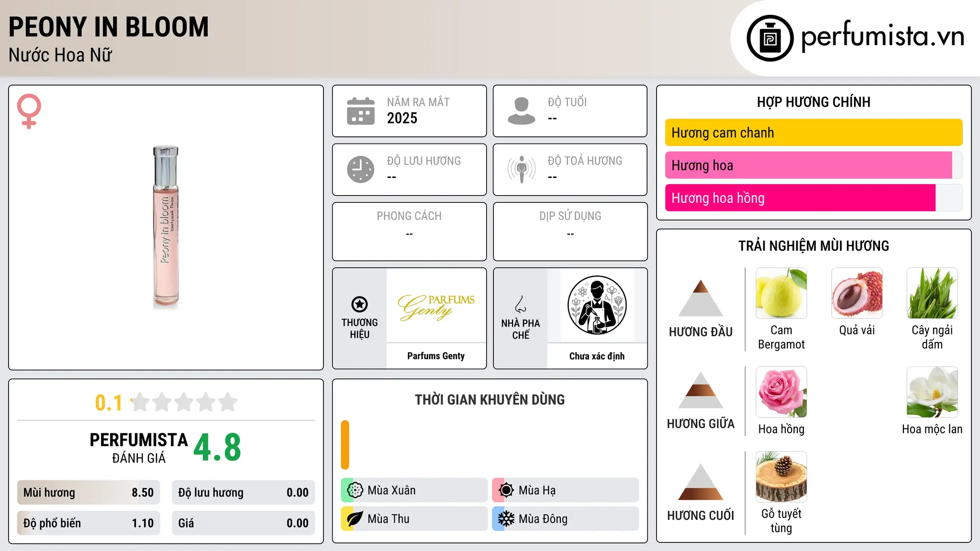Click the clock icon beside Độ lưu hương
The height and width of the screenshot is (551, 980).
[361, 169]
